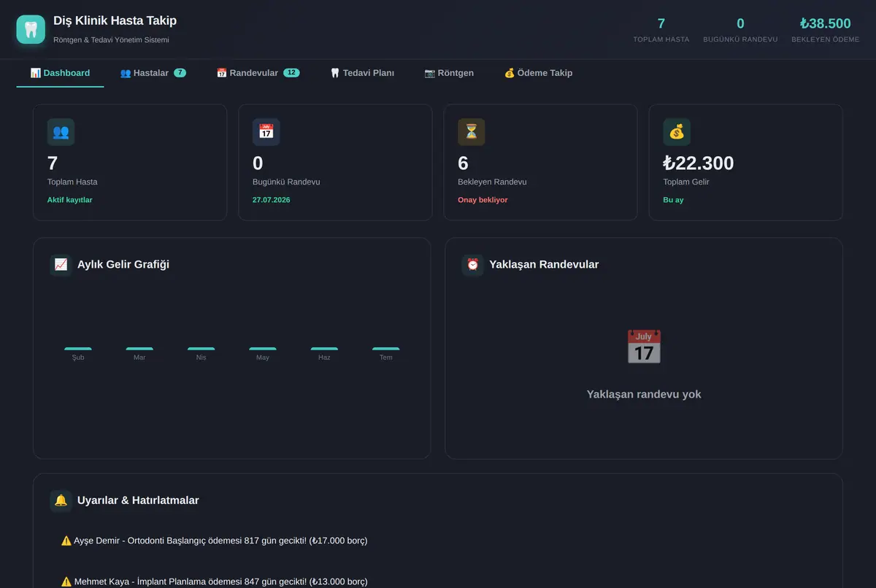Click the Şub bar in revenue chart
876x588 pixels.
(78, 349)
